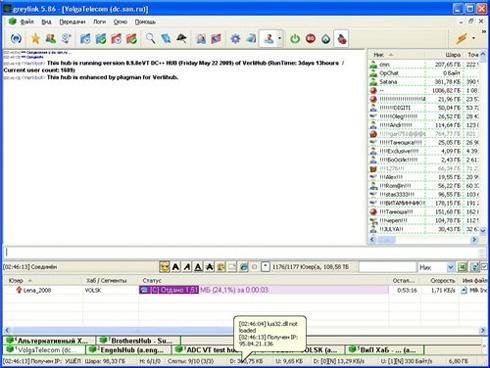The image size is (490, 368).
Task: Toggle bold chat text formatting
Action: click(176, 267)
